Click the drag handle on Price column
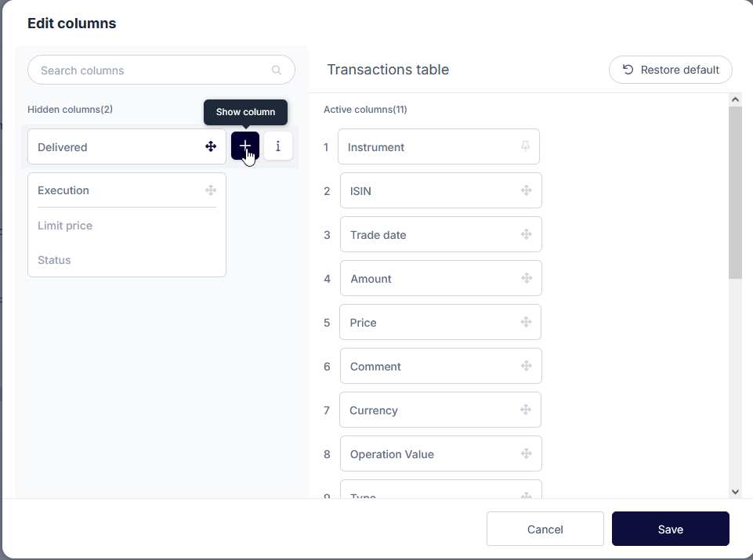This screenshot has width=753, height=560. [x=527, y=322]
